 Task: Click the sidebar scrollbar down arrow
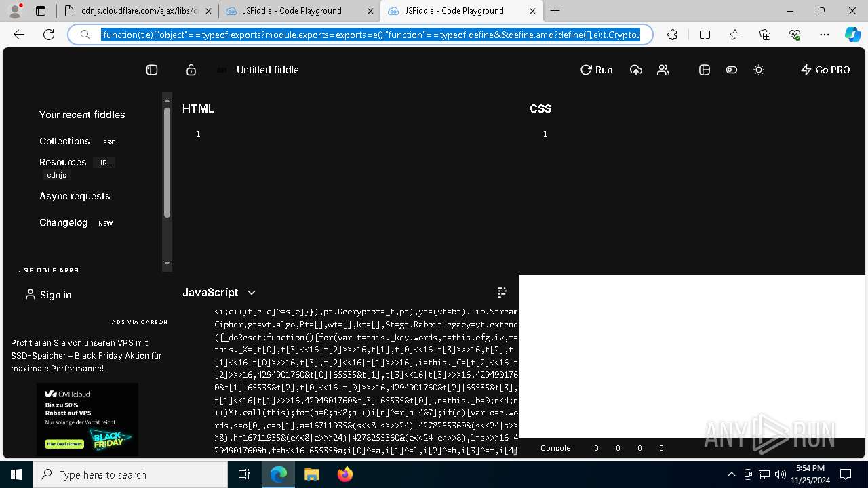coord(167,263)
